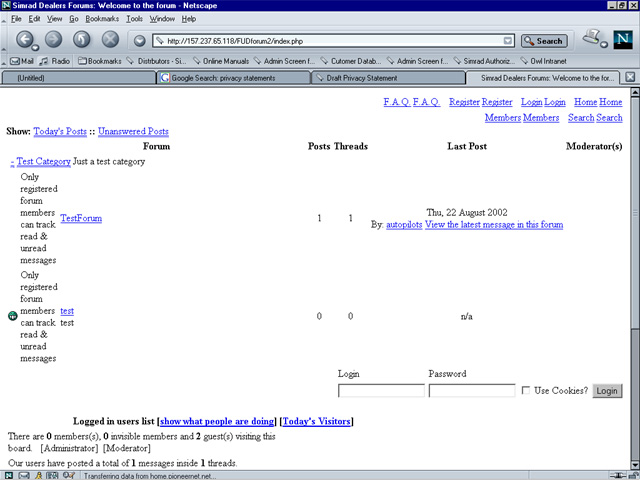The image size is (640, 480).
Task: Open the Print button dropdown arrow
Action: [604, 44]
